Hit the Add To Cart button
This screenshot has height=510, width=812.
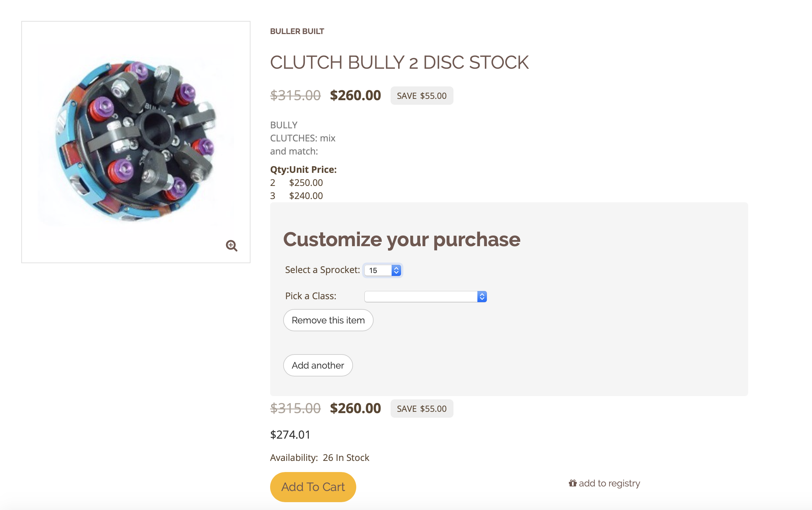pos(313,487)
